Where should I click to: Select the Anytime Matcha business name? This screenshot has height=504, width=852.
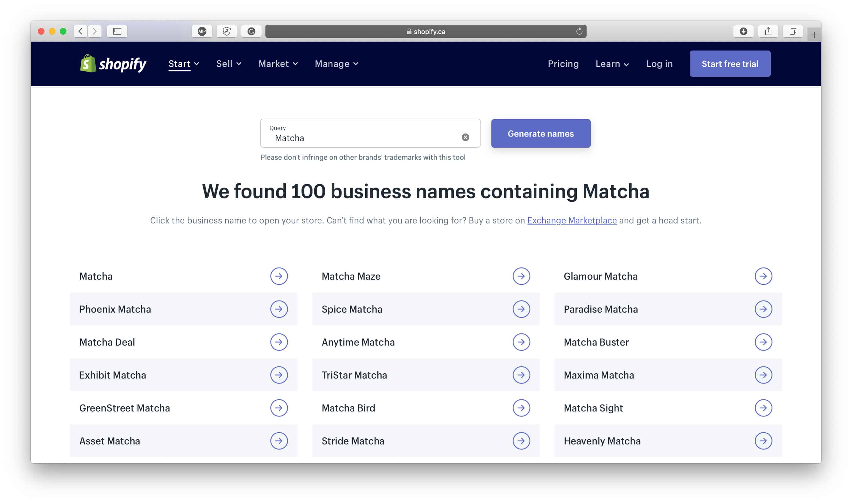coord(358,342)
